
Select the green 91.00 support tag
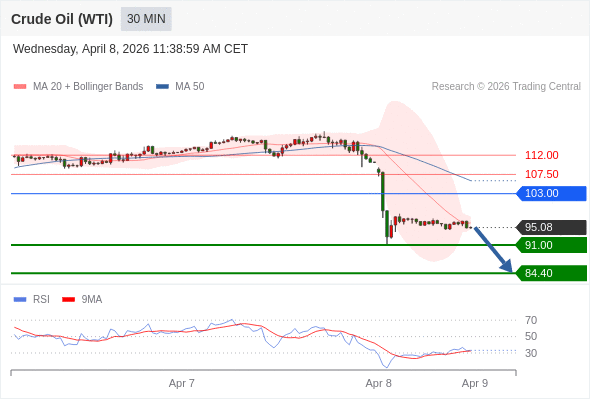[x=551, y=245]
